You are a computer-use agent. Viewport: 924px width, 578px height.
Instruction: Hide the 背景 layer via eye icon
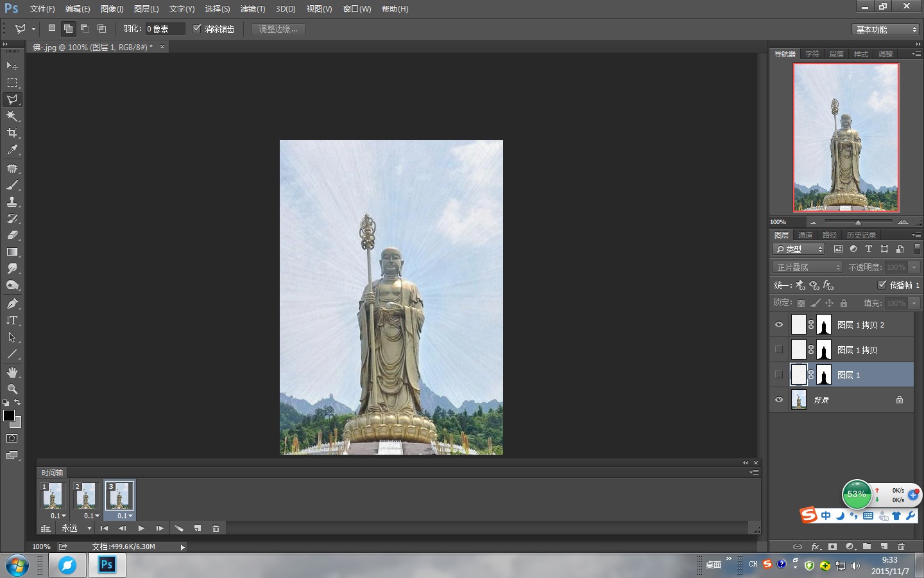[x=779, y=399]
